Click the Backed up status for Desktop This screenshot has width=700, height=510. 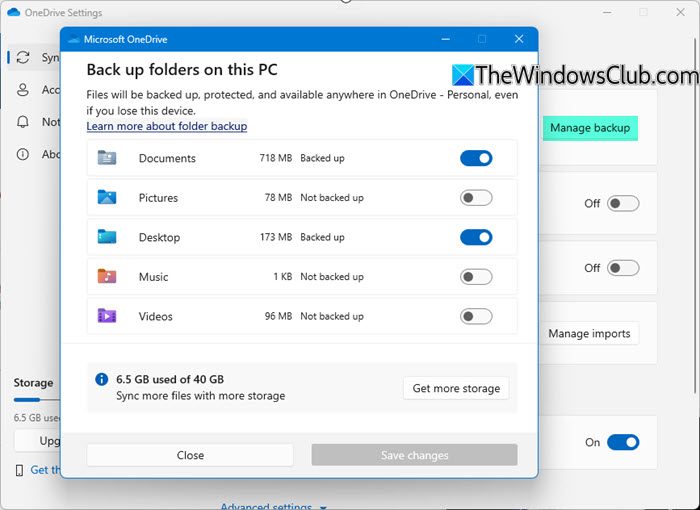tap(322, 237)
